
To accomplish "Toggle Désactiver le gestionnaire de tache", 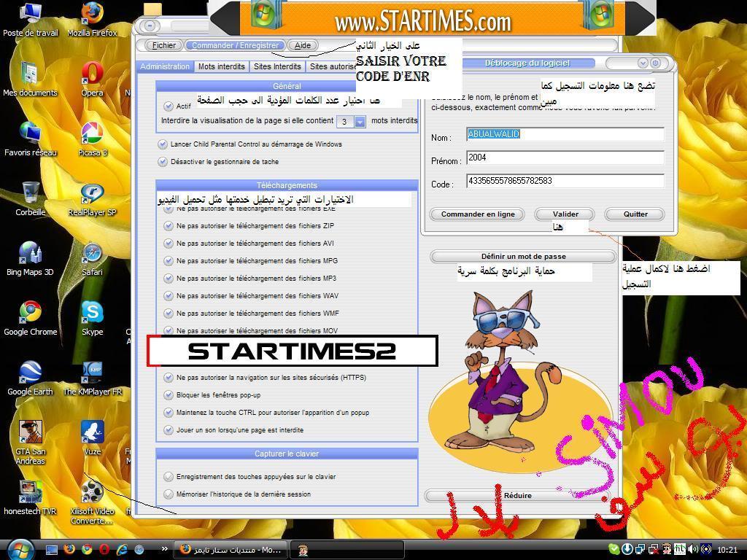I will [163, 162].
